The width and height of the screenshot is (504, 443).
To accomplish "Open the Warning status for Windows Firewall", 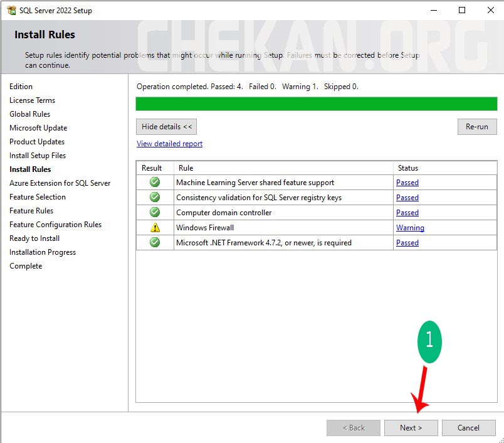I will pos(410,228).
